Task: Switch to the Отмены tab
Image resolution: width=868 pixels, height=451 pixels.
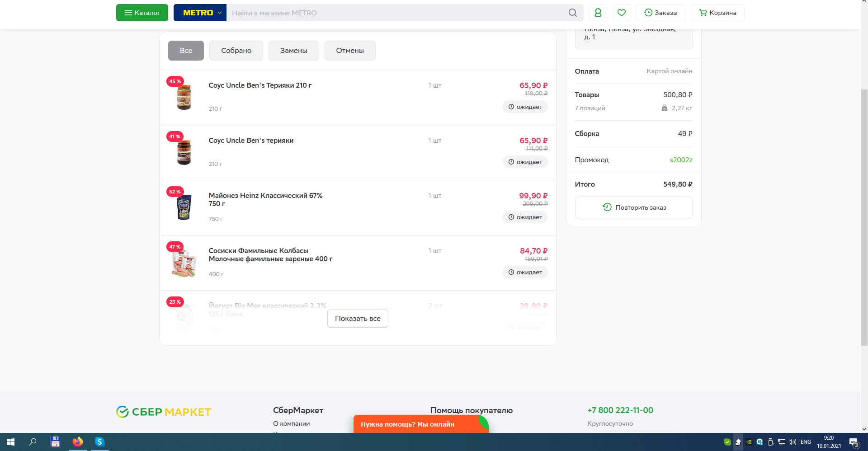Action: pyautogui.click(x=350, y=51)
